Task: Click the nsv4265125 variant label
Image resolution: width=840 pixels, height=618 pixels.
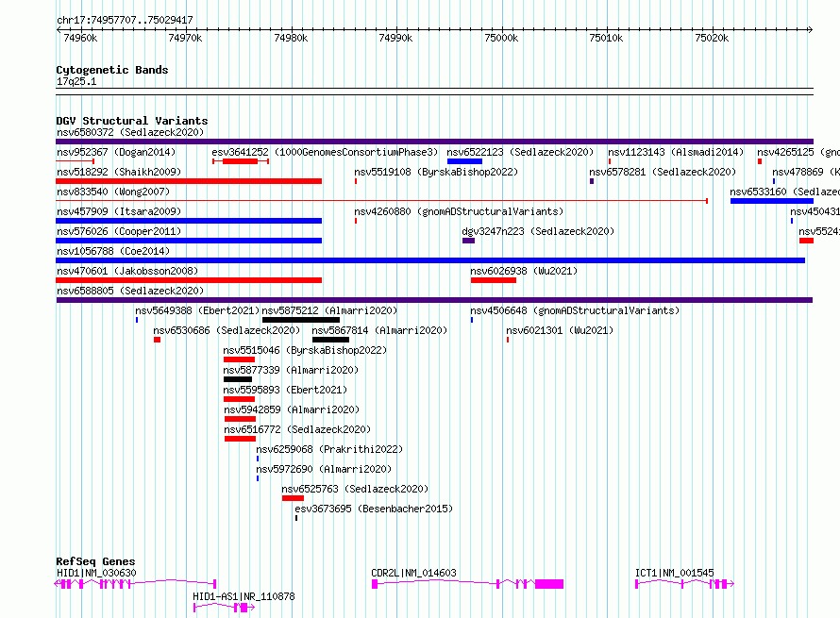Action: point(798,152)
